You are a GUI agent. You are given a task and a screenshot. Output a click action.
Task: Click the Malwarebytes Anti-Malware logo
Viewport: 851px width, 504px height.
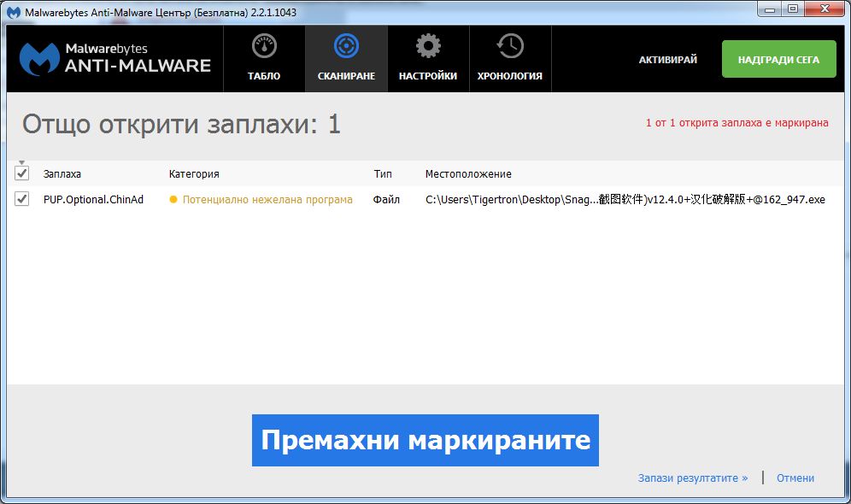pos(114,59)
